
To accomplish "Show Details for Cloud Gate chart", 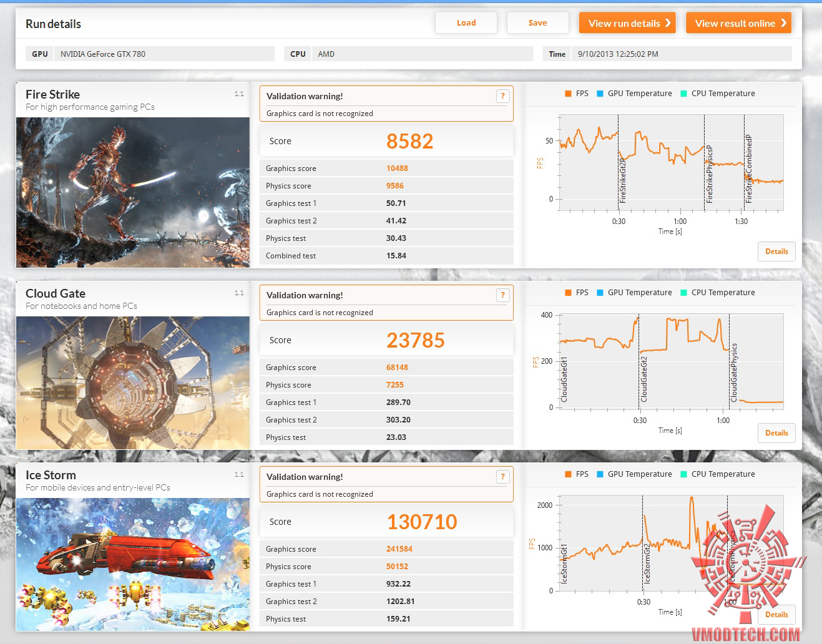I will [776, 433].
